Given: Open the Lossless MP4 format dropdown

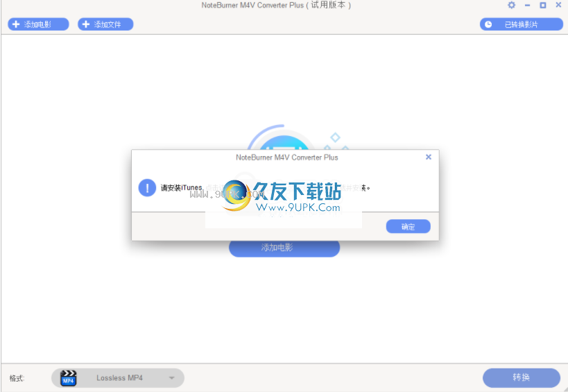Looking at the screenshot, I should (118, 378).
